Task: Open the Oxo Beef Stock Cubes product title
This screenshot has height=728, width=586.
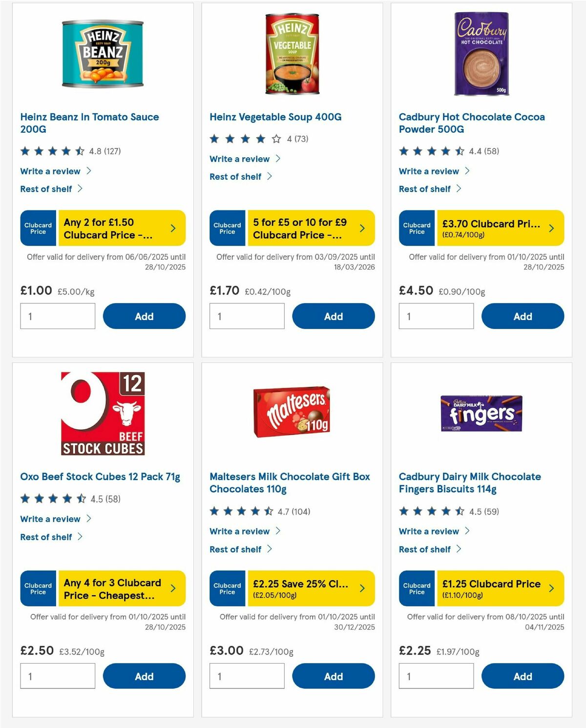Action: pos(100,477)
